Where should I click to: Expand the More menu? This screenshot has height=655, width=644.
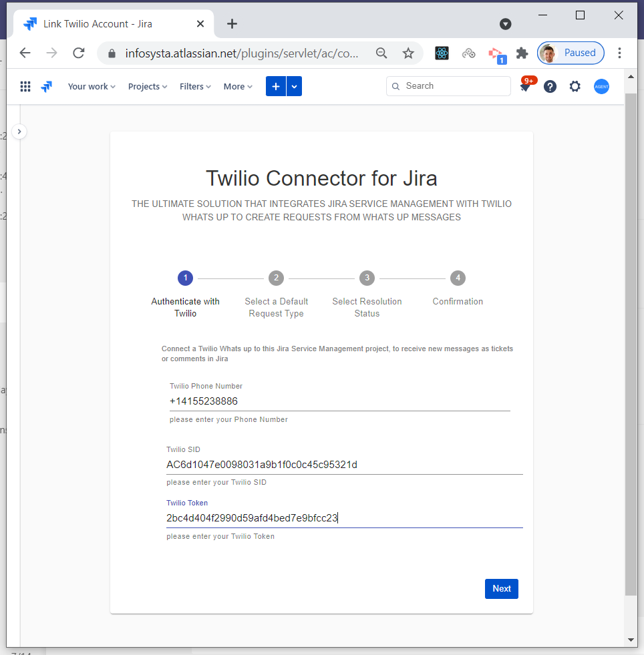(238, 87)
